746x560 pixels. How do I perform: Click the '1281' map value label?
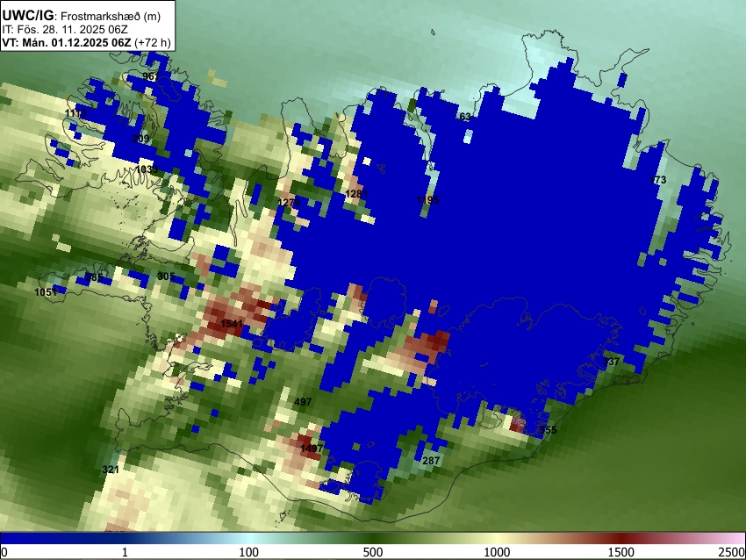coord(356,194)
